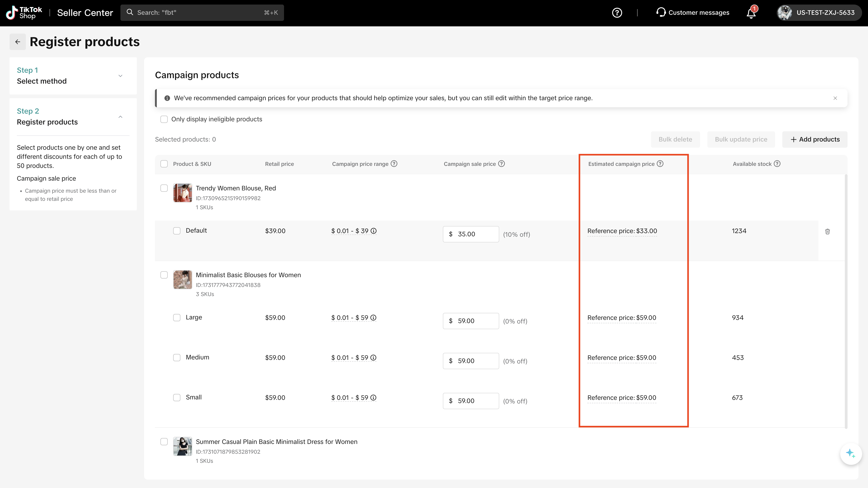The height and width of the screenshot is (488, 868).
Task: Click the help icon beside Estimated campaign price
Action: click(660, 164)
